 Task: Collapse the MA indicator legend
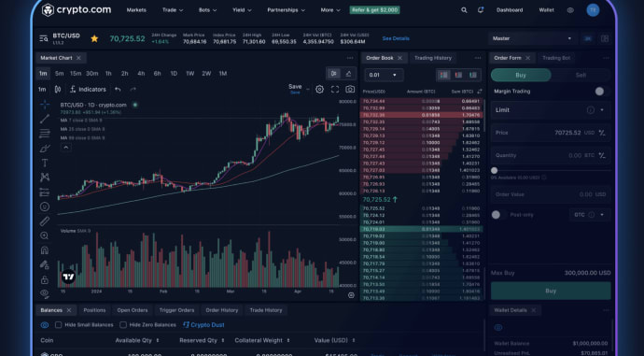[x=65, y=148]
